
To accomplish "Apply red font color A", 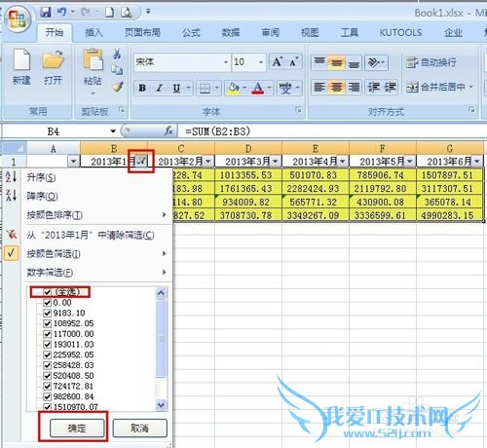I will 258,88.
